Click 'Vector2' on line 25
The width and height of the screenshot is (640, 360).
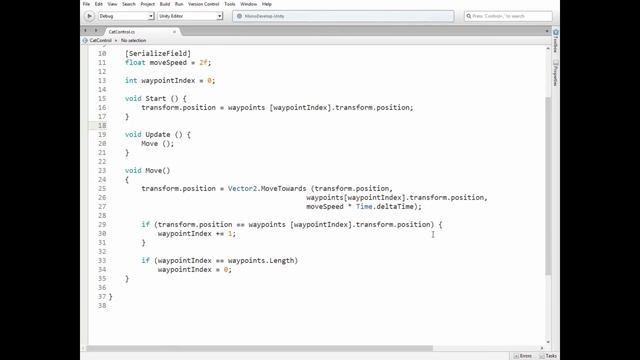(242, 188)
